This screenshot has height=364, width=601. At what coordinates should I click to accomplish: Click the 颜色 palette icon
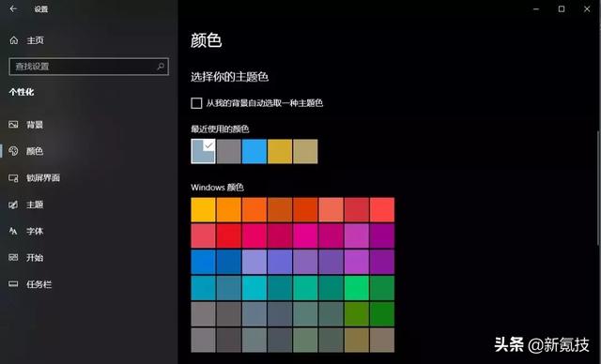point(13,151)
